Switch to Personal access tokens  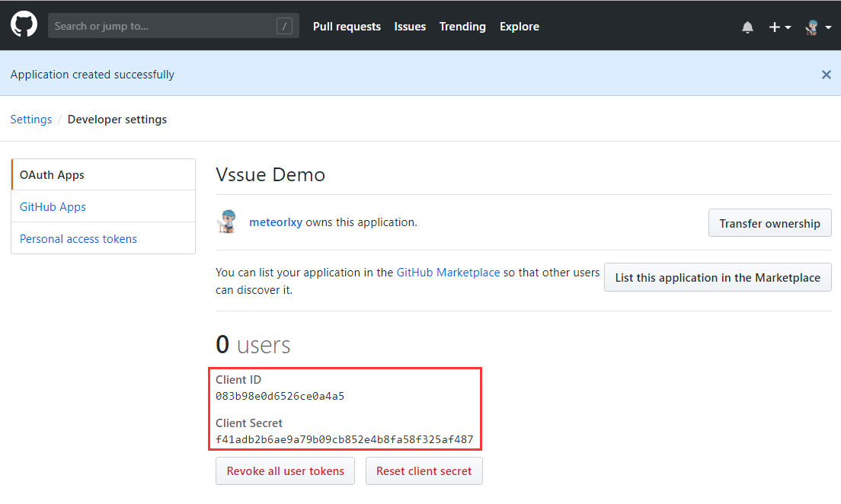pyautogui.click(x=78, y=238)
